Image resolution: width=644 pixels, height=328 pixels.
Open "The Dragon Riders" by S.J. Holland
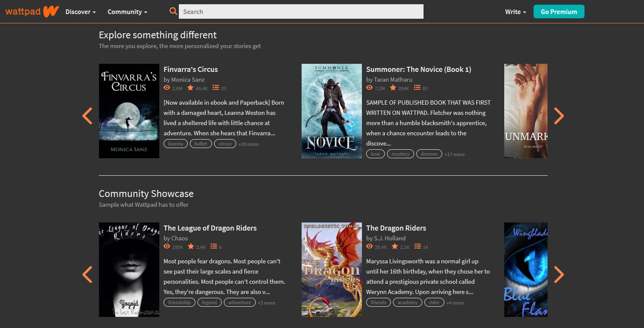click(x=396, y=228)
